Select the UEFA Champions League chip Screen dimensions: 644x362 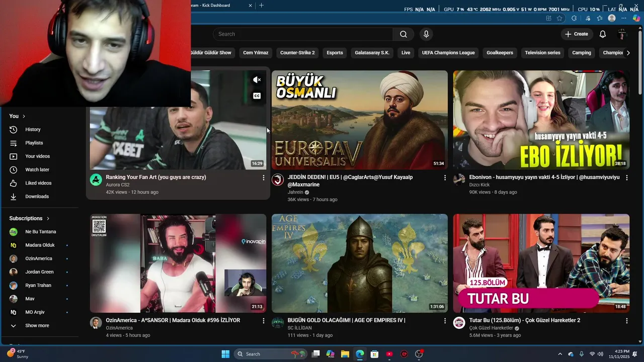(448, 53)
